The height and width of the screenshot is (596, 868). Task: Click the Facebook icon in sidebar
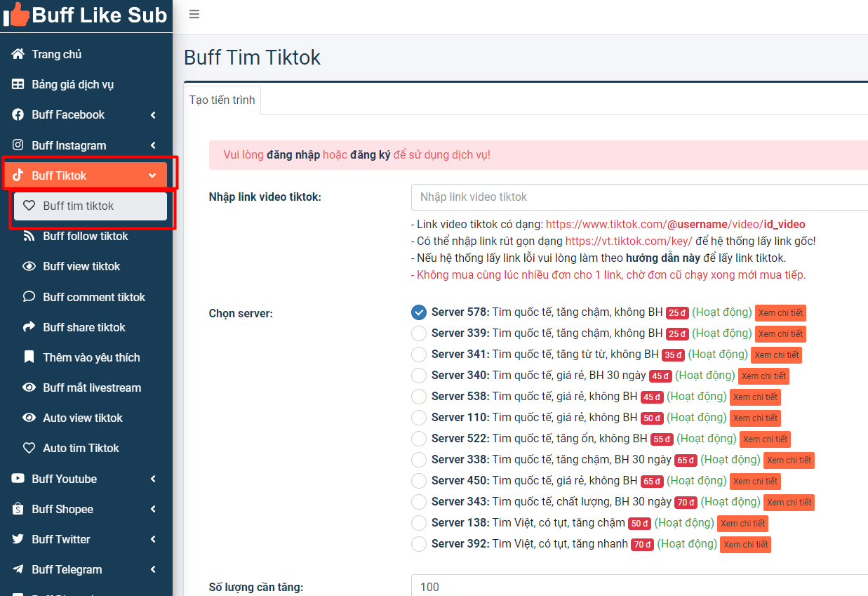coord(18,114)
